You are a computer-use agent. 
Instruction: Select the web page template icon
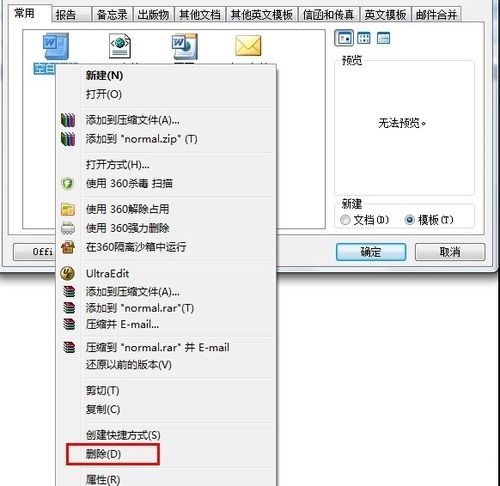tap(120, 46)
